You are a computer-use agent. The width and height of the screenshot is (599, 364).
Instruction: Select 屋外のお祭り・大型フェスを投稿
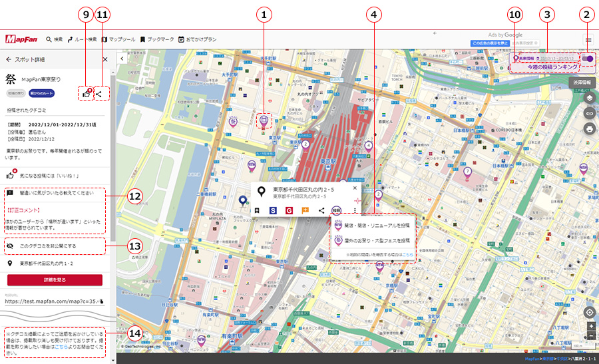[373, 241]
